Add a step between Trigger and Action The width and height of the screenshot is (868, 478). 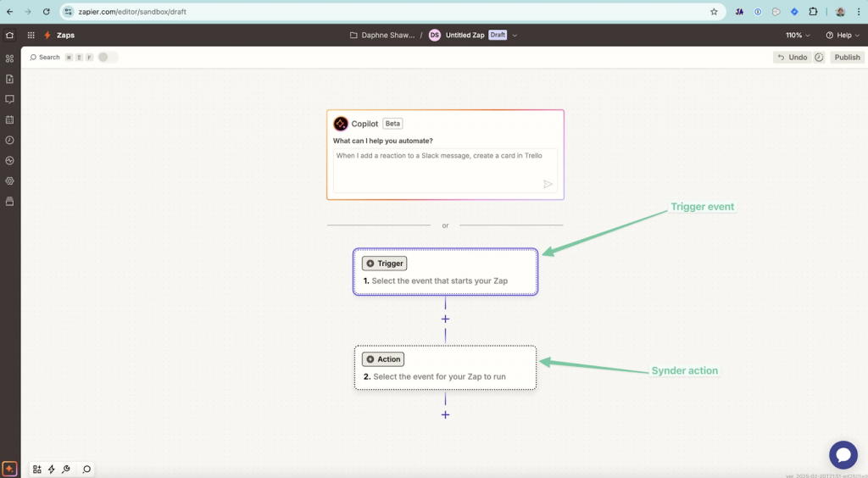(445, 320)
